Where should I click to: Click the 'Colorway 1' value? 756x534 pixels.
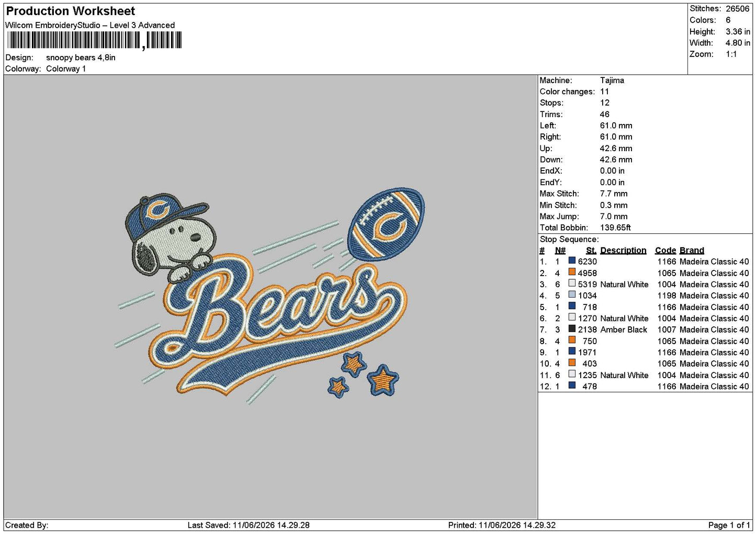[x=66, y=69]
